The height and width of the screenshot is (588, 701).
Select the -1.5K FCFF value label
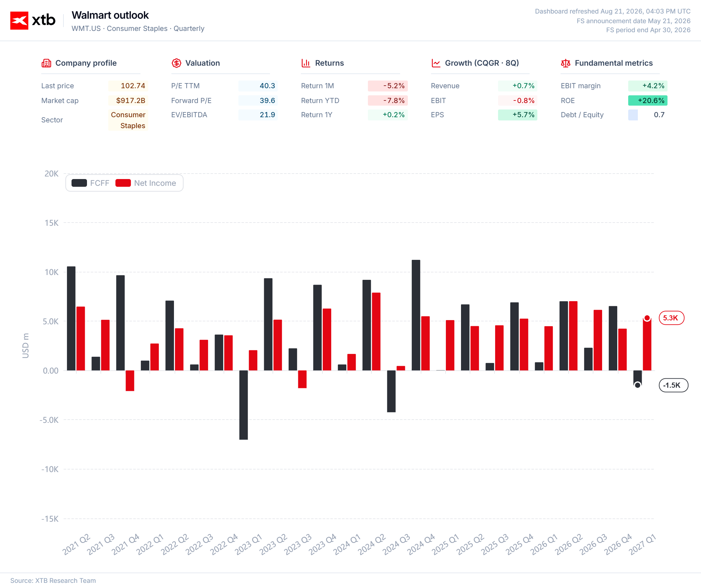[x=673, y=385]
